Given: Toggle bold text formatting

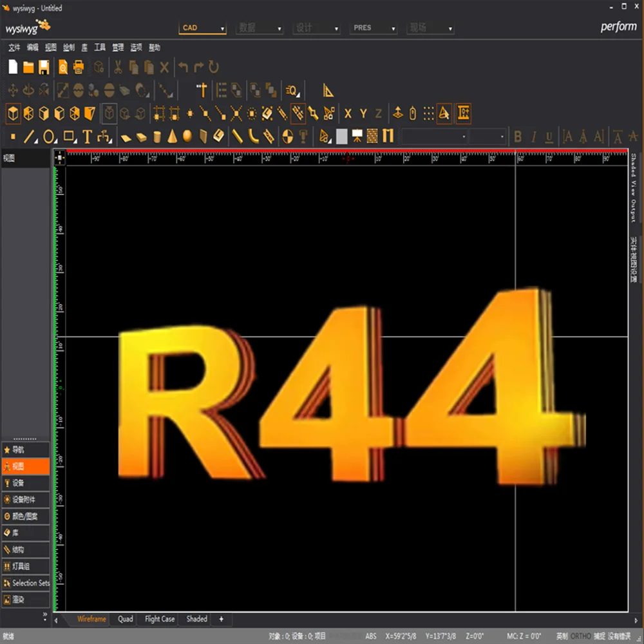Looking at the screenshot, I should coord(518,137).
